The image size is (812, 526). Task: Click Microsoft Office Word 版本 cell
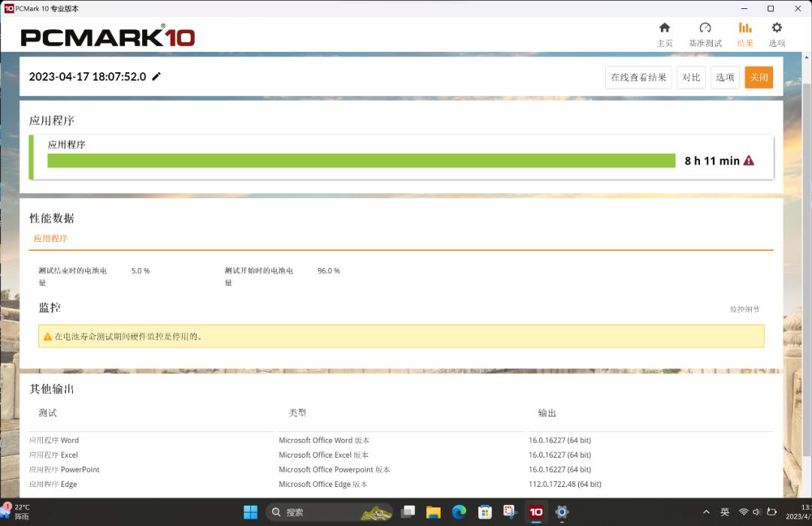click(x=324, y=440)
